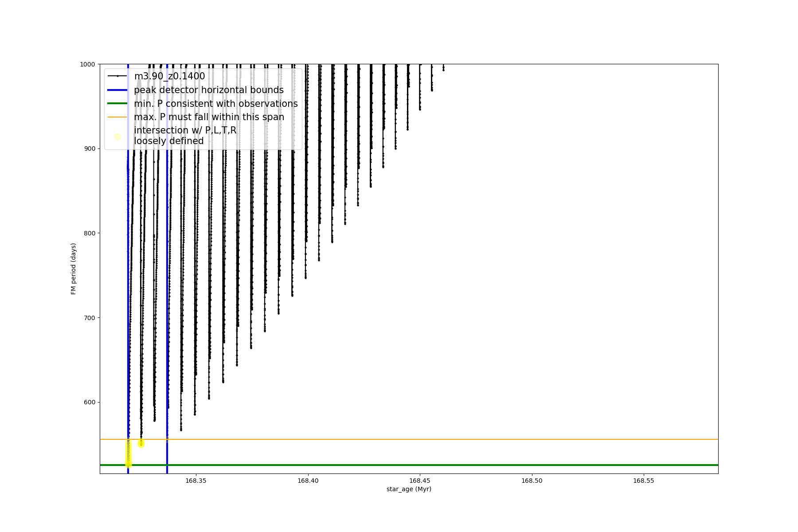This screenshot has width=798, height=532.
Task: Click 'max. P must fall within this span' label
Action: (x=209, y=117)
